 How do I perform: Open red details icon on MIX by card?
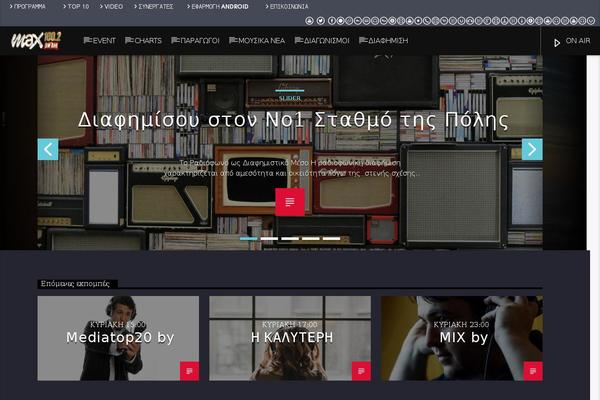(533, 371)
